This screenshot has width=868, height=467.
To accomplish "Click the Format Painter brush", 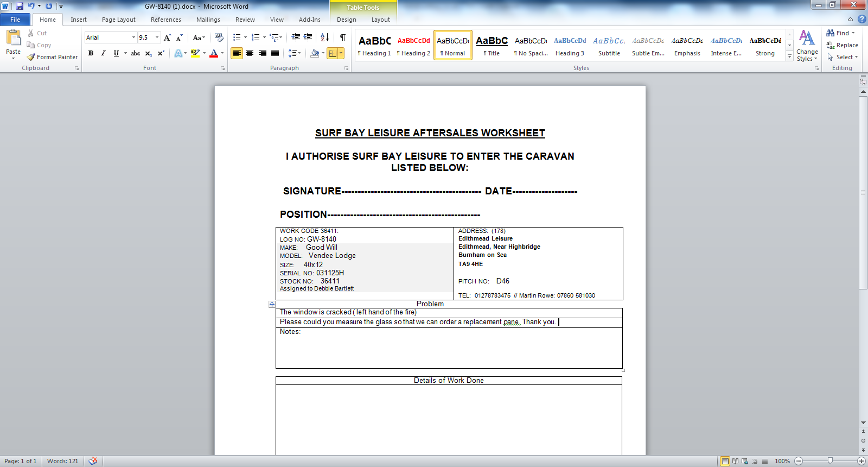I will (x=31, y=57).
